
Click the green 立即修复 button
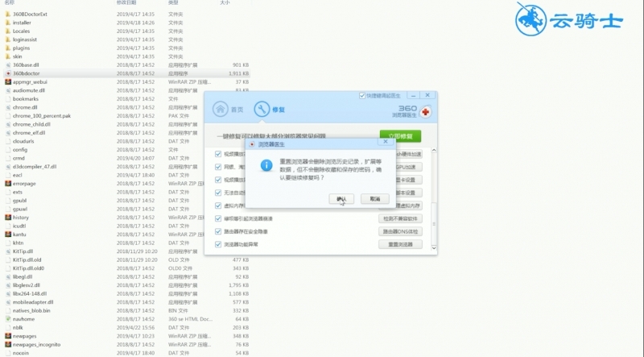coord(400,136)
